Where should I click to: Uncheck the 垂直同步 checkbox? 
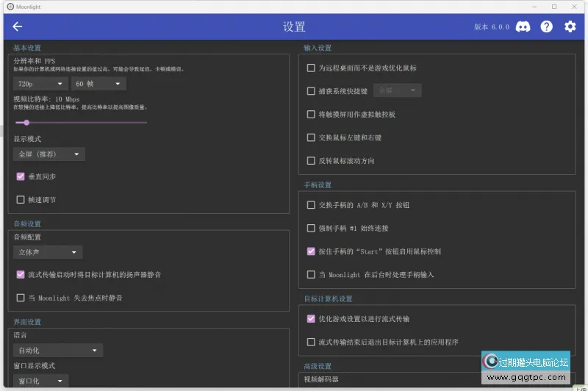(21, 176)
